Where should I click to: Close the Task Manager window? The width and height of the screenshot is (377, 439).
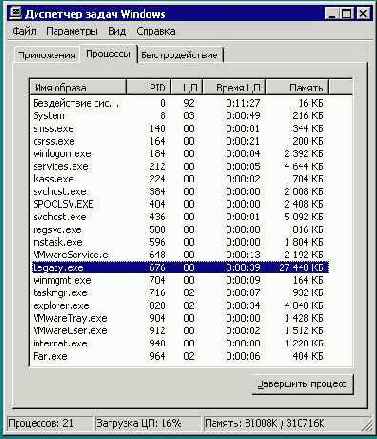click(362, 14)
